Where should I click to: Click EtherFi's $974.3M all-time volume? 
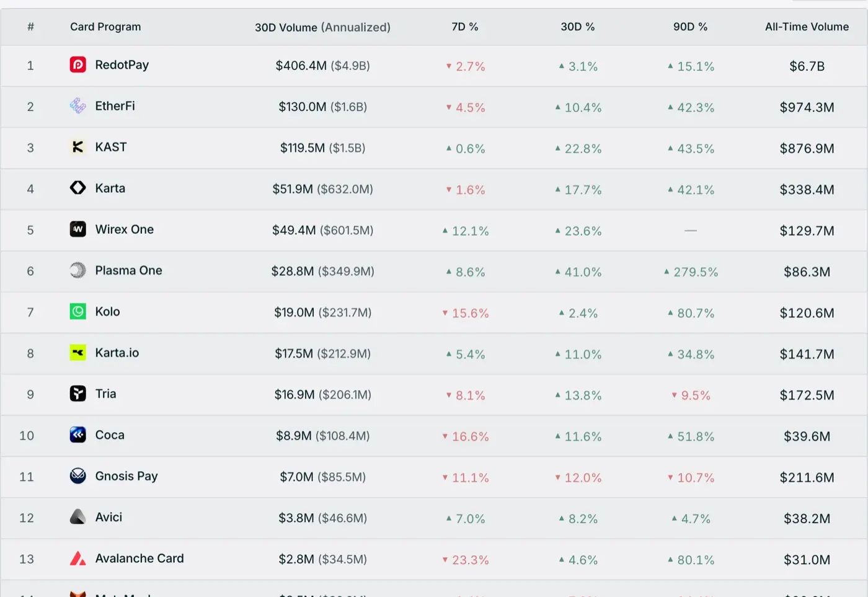pyautogui.click(x=807, y=107)
